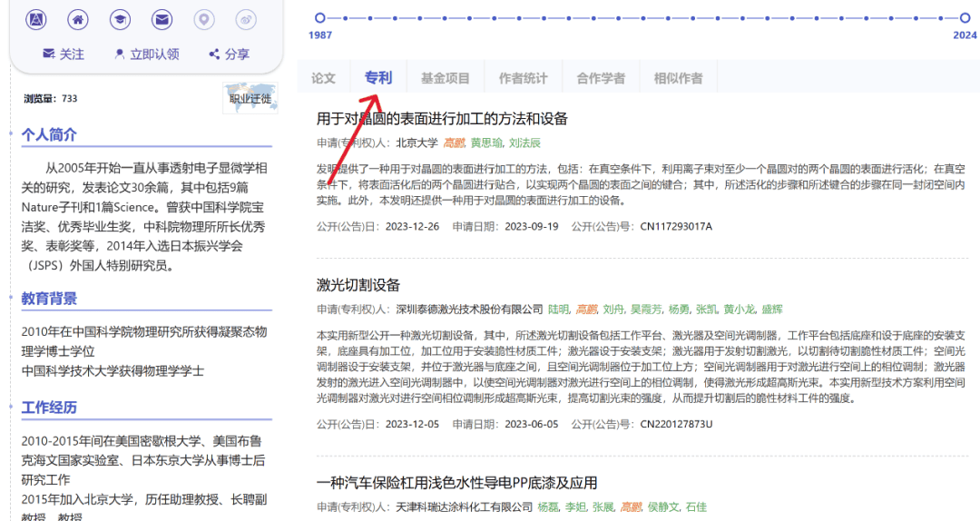Click 高鹏 in the 激光切割设备 patent
980x521 pixels.
tap(586, 310)
